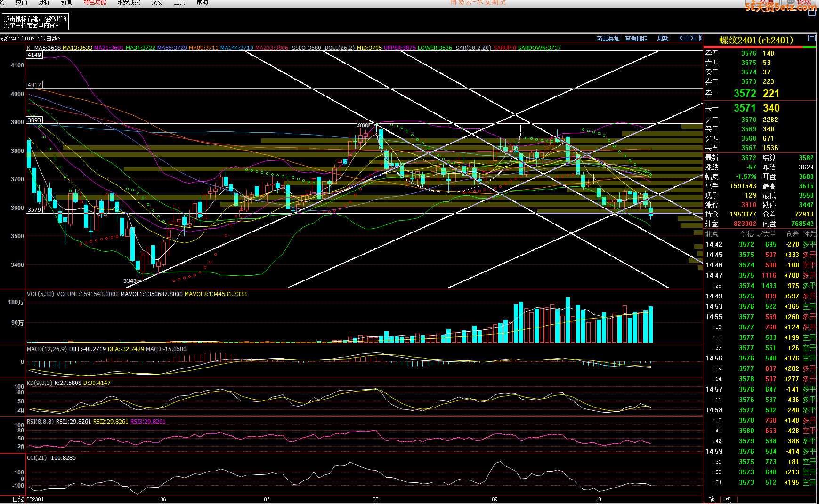The height and width of the screenshot is (504, 819).
Task: Click the 螺纹2401(010601)<日线> chart title
Action: click(30, 39)
